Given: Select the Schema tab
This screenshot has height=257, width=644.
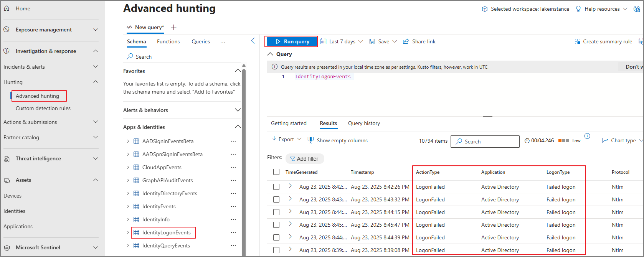Looking at the screenshot, I should (136, 41).
